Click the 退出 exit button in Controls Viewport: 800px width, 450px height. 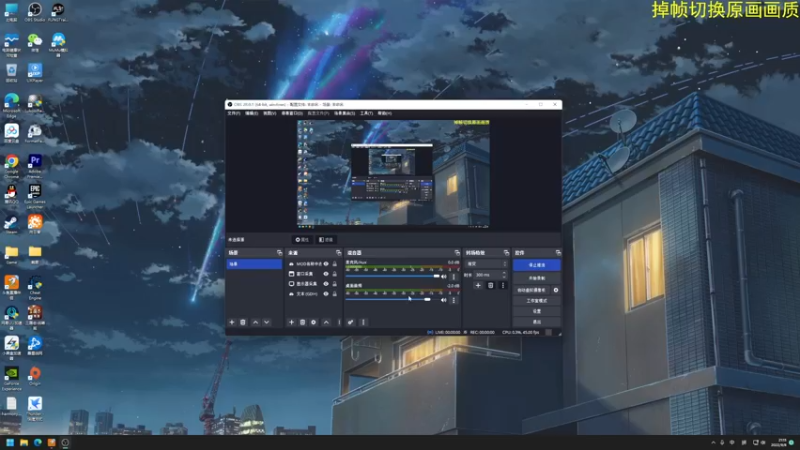pos(537,322)
